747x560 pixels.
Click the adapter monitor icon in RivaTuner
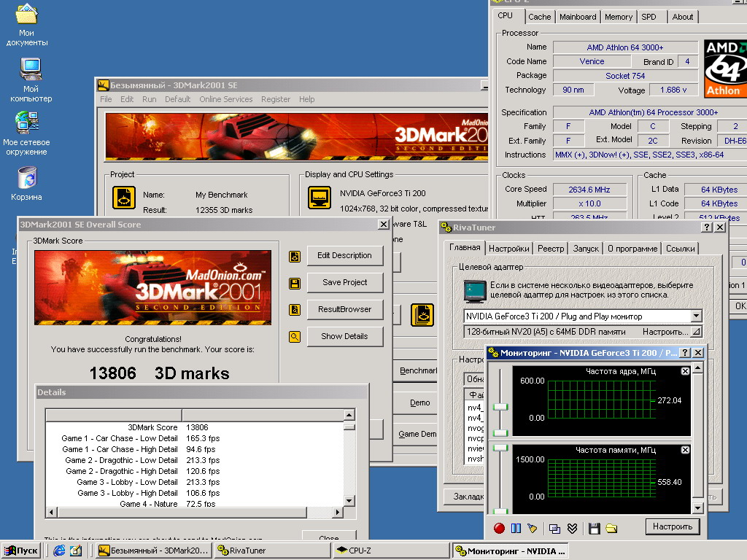click(x=475, y=291)
